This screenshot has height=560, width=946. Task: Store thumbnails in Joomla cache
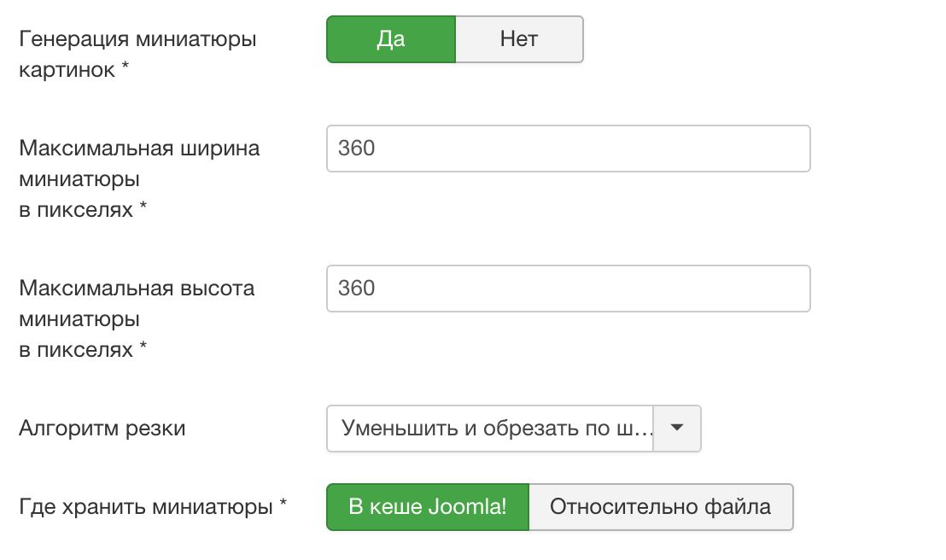[x=428, y=506]
